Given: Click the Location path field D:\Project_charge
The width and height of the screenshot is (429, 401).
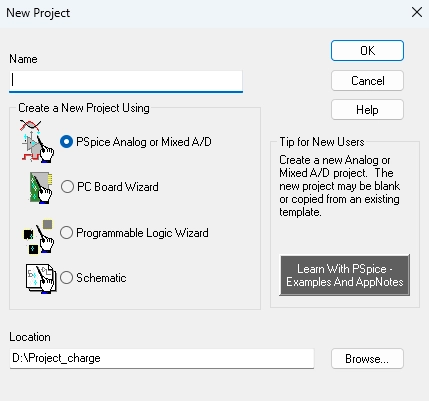Looking at the screenshot, I should click(x=162, y=359).
